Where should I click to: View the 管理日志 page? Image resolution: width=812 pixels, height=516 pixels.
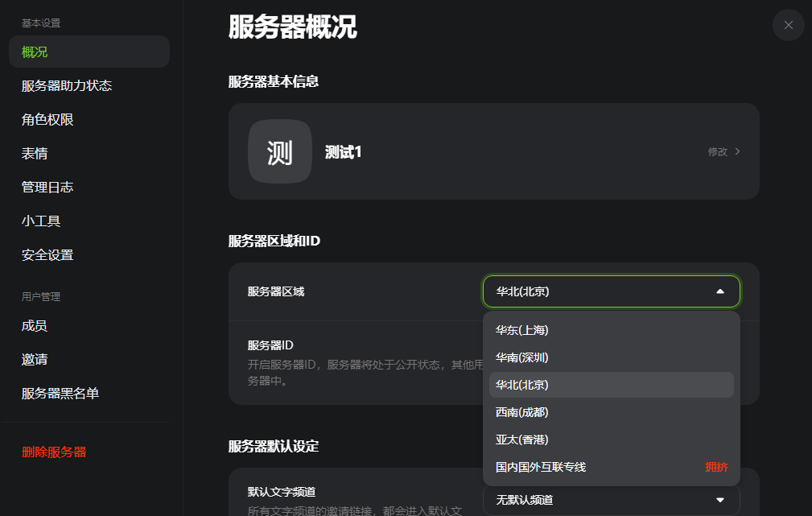pos(47,187)
